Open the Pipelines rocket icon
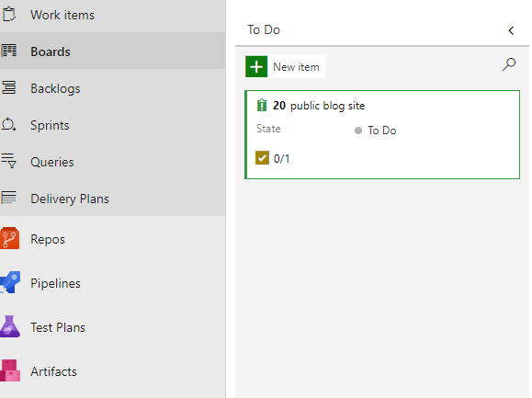Screen dimensions: 532x398 [x=10, y=282]
